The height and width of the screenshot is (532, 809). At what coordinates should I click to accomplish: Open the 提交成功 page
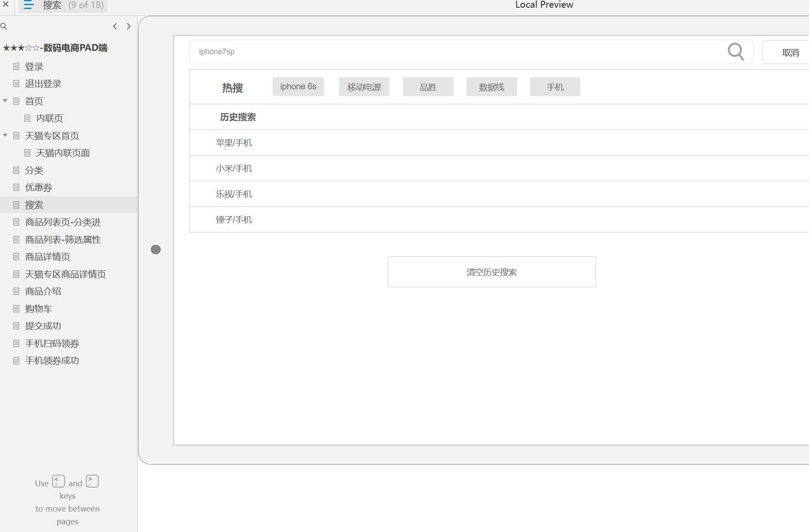point(44,326)
